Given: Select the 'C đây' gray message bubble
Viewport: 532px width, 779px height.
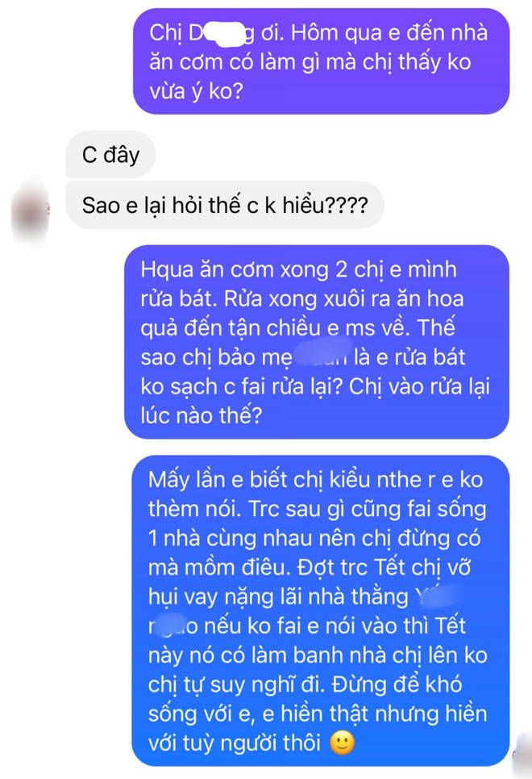Looking at the screenshot, I should 110,155.
